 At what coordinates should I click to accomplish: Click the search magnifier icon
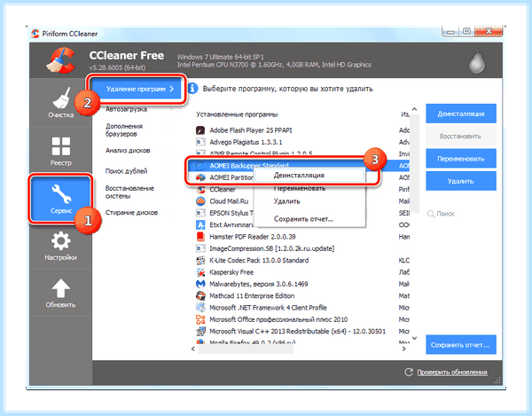coord(431,214)
